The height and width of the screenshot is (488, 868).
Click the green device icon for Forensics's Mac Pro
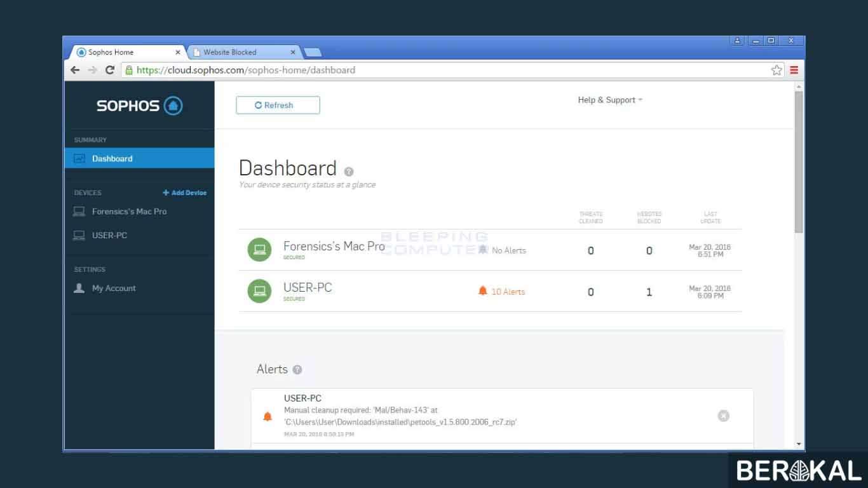tap(259, 250)
